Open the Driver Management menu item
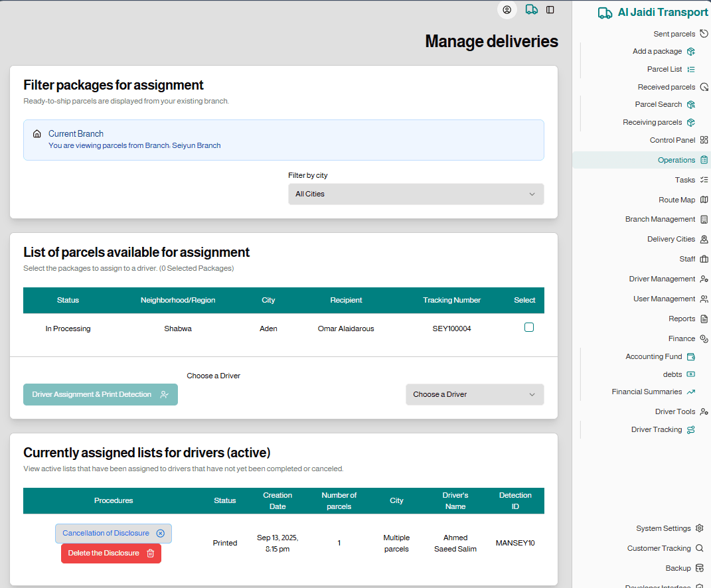The image size is (711, 588). pos(662,279)
